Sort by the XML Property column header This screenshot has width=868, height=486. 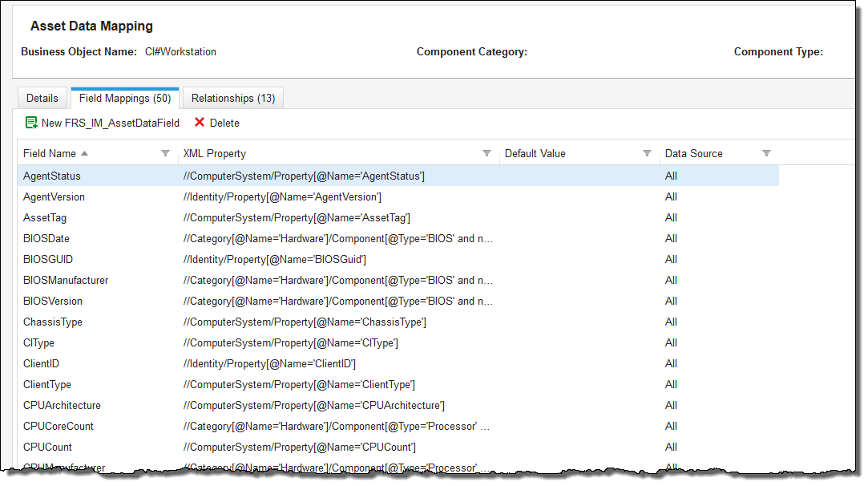(x=215, y=153)
